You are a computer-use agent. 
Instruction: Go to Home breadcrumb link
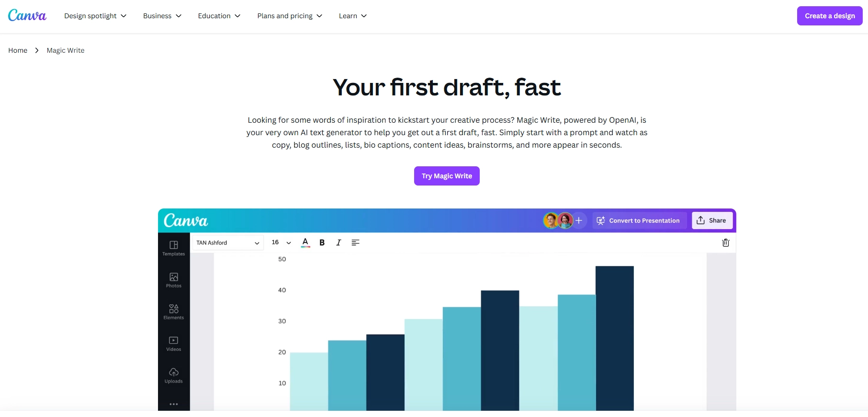coord(18,50)
